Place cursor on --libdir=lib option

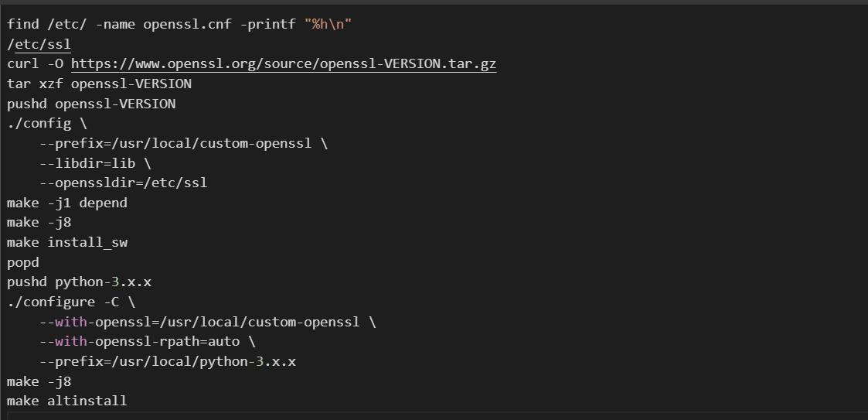(95, 163)
